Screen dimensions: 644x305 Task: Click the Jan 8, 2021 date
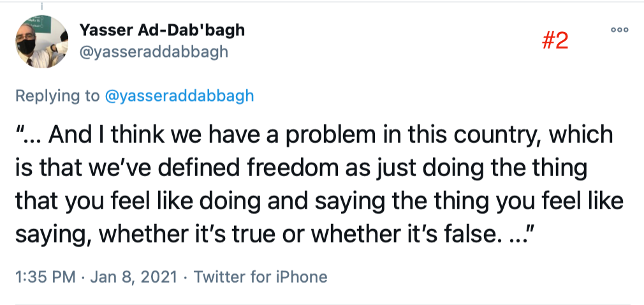[x=135, y=277]
